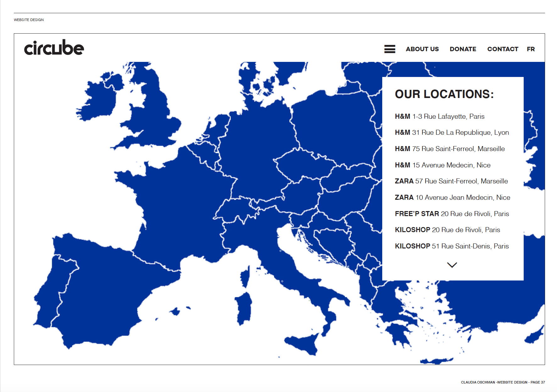Open the Contact page
The image size is (557, 392).
coord(503,49)
